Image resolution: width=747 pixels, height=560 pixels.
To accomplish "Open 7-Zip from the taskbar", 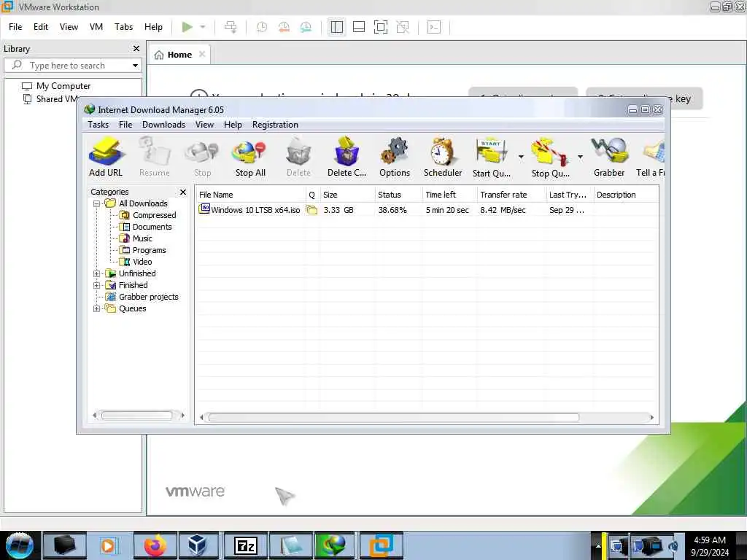I will pyautogui.click(x=245, y=545).
